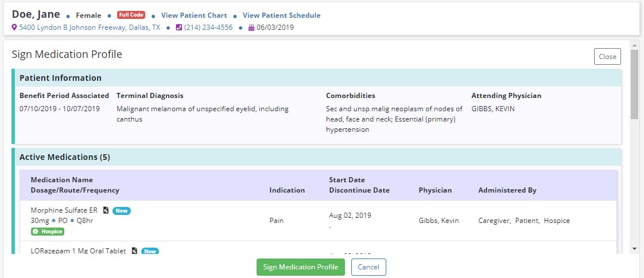644x278 pixels.
Task: Click the scrollbar down arrow
Action: tap(634, 248)
